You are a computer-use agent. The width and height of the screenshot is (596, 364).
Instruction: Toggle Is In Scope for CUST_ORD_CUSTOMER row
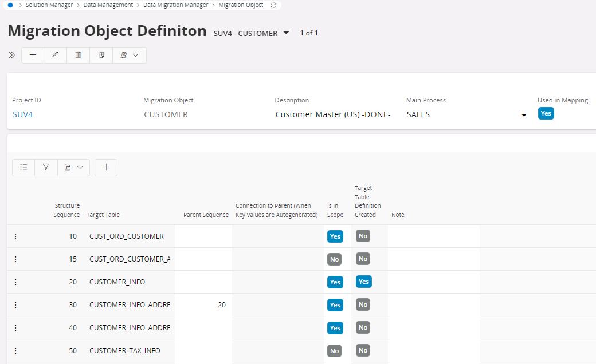[335, 236]
